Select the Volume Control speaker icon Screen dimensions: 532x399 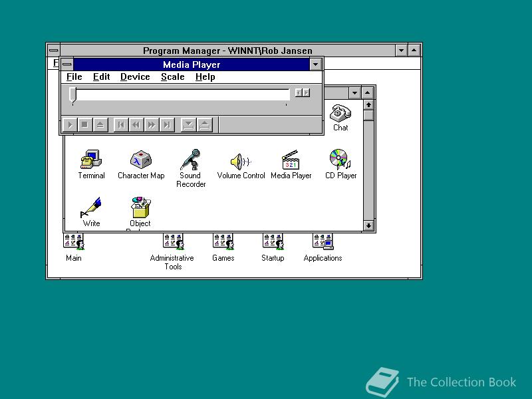click(x=241, y=162)
